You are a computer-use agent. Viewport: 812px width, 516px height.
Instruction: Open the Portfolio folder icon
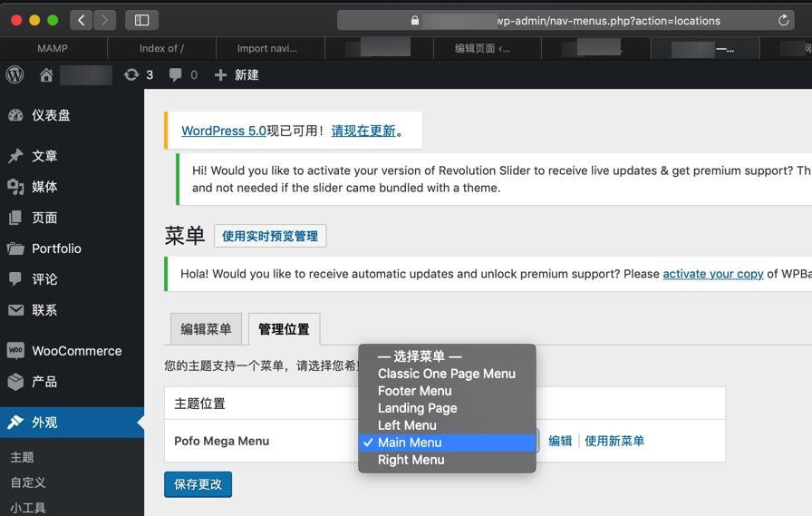coord(15,248)
